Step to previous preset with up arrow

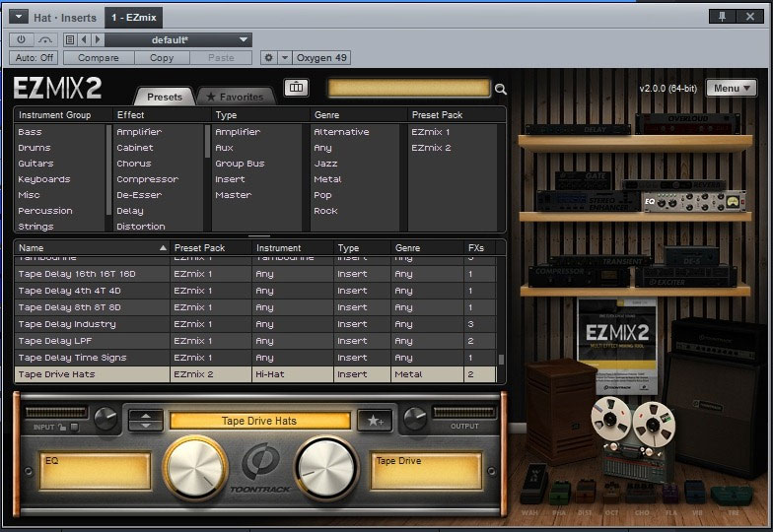[146, 415]
